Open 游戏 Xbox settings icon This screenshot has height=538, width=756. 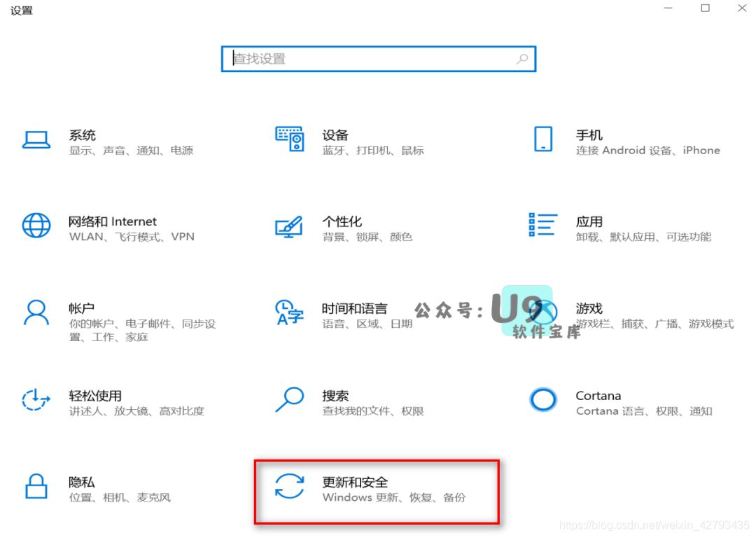[x=543, y=313]
